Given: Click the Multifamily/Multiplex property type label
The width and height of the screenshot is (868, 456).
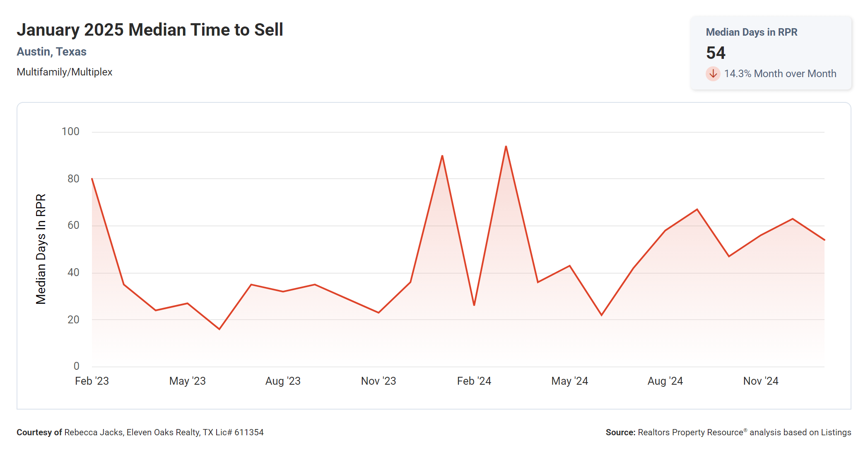Looking at the screenshot, I should pyautogui.click(x=64, y=72).
